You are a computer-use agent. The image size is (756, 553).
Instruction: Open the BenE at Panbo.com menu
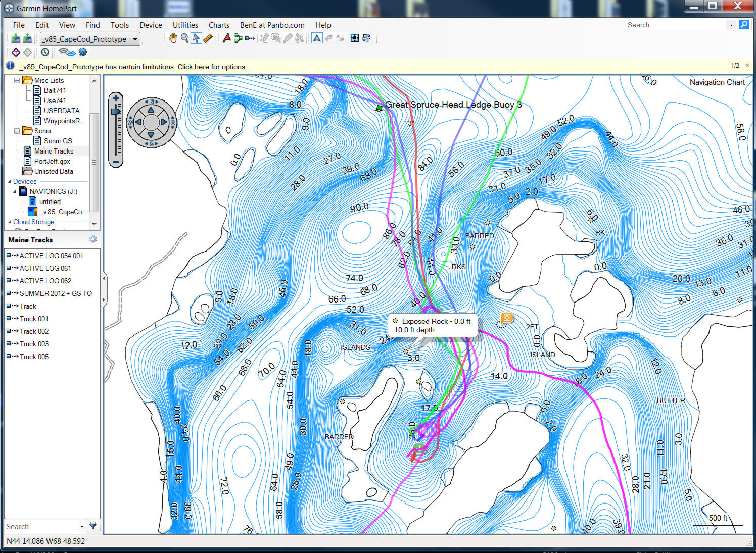point(272,25)
